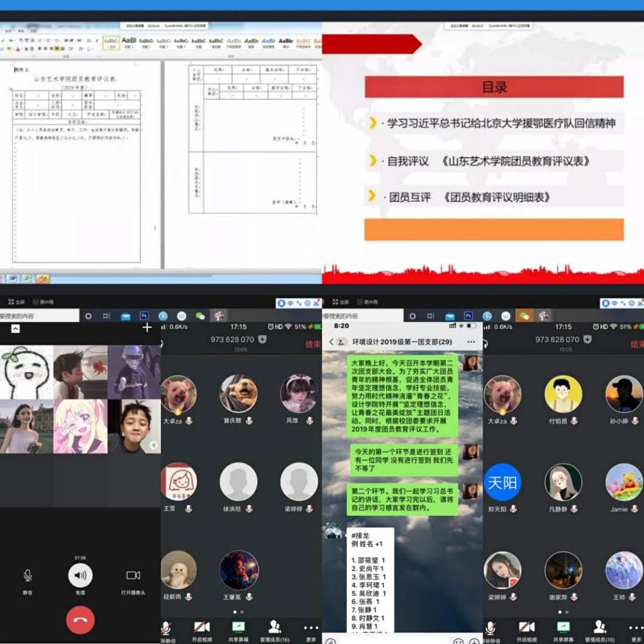The width and height of the screenshot is (644, 644).
Task: Open the emoji picker in the chat input bar
Action: click(x=458, y=642)
